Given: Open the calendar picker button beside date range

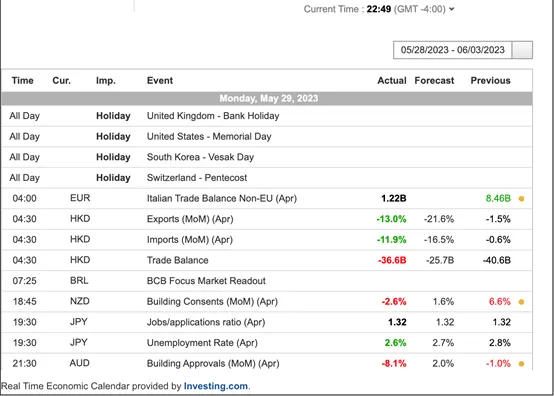Looking at the screenshot, I should 522,50.
